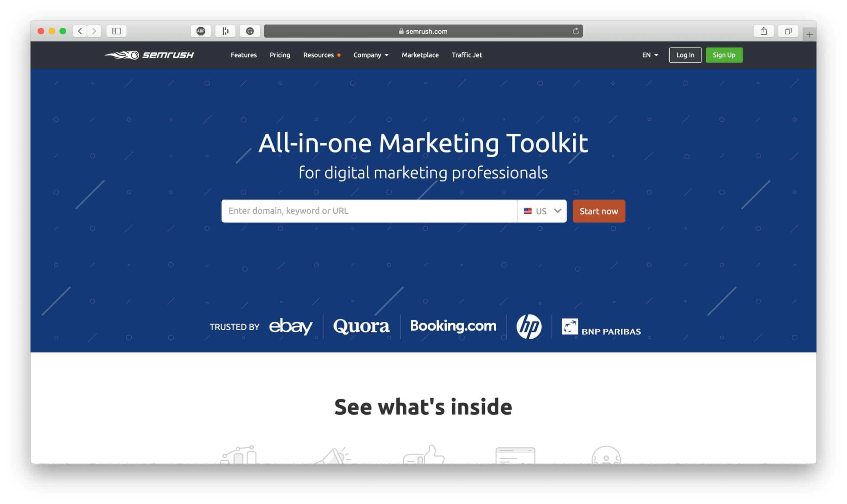
Task: Open the Features menu item
Action: coord(243,55)
